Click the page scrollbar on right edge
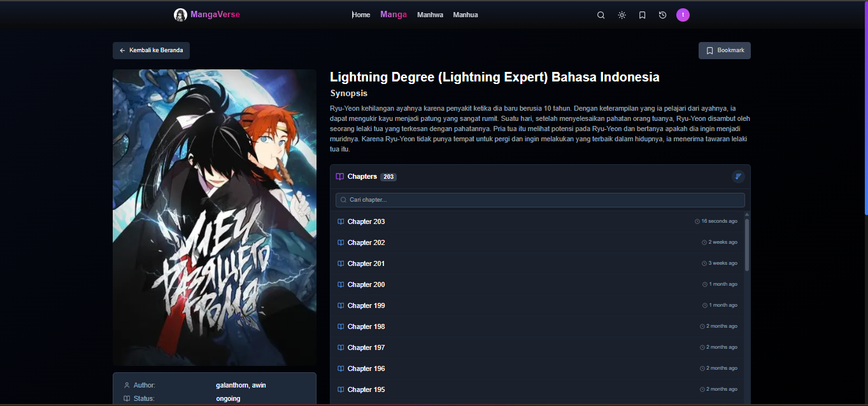Viewport: 868px width, 406px height. [x=866, y=108]
